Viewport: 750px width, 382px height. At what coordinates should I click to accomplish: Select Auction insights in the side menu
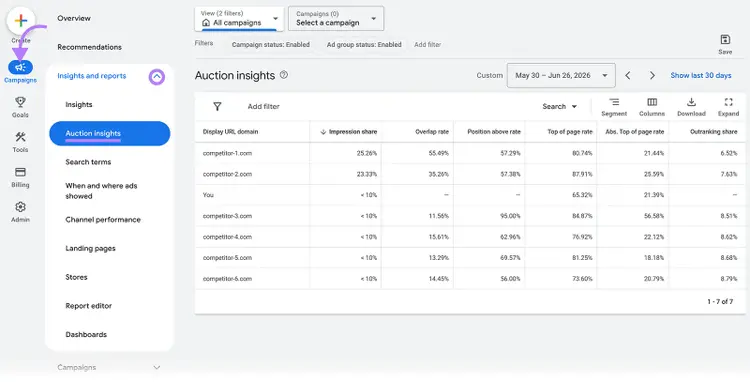click(110, 133)
